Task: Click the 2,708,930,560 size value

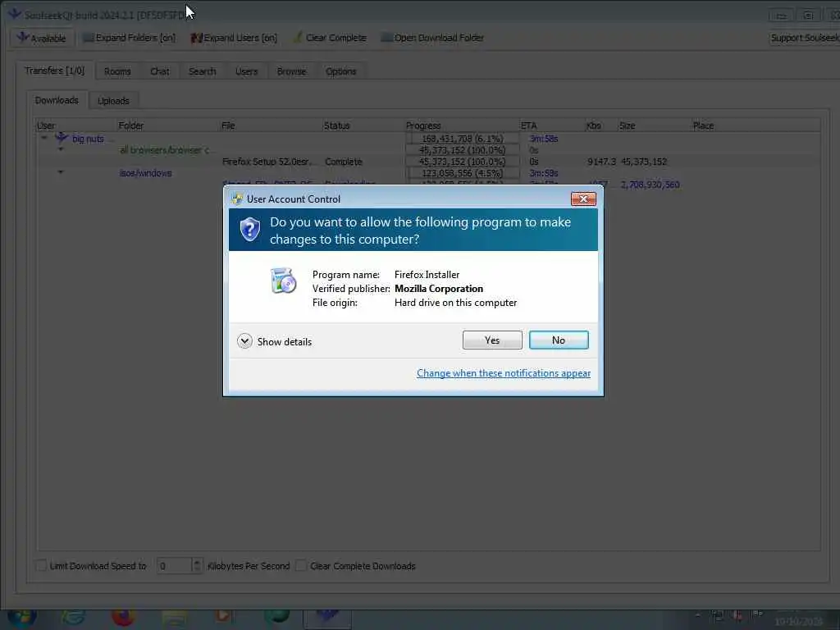Action: pyautogui.click(x=650, y=185)
